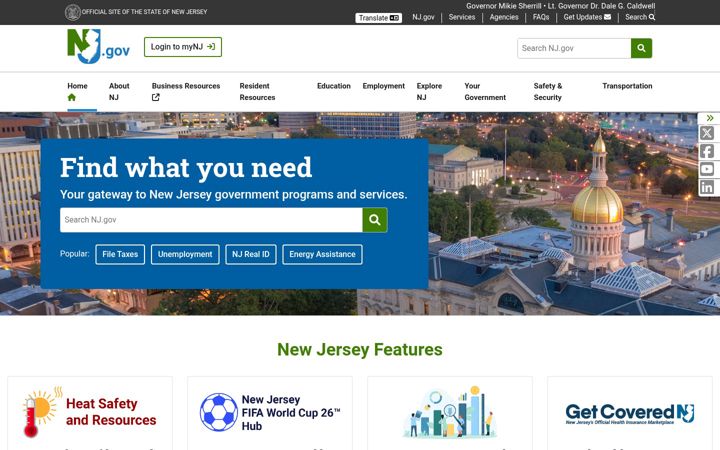This screenshot has width=720, height=450.
Task: Collapse the social sidebar with double-chevron
Action: click(x=709, y=118)
